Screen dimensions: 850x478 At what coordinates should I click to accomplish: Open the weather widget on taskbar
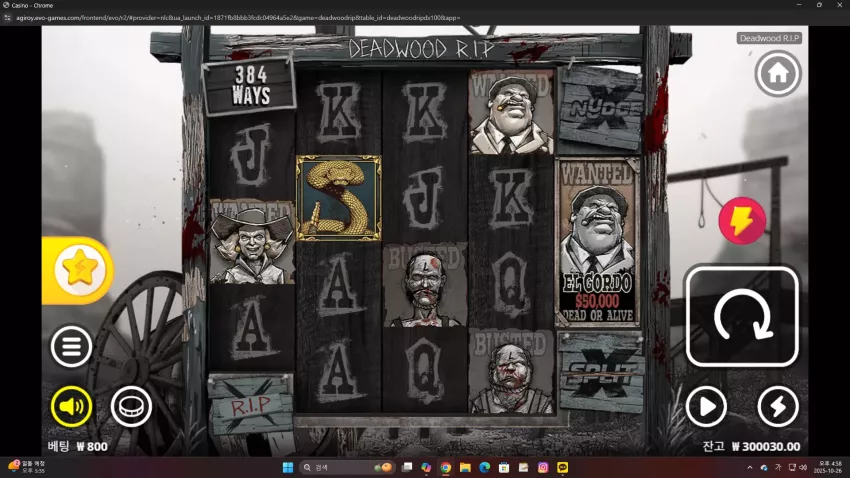pyautogui.click(x=26, y=467)
